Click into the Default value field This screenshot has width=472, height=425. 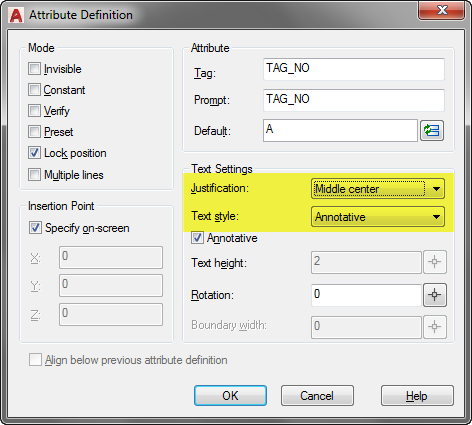(x=340, y=130)
